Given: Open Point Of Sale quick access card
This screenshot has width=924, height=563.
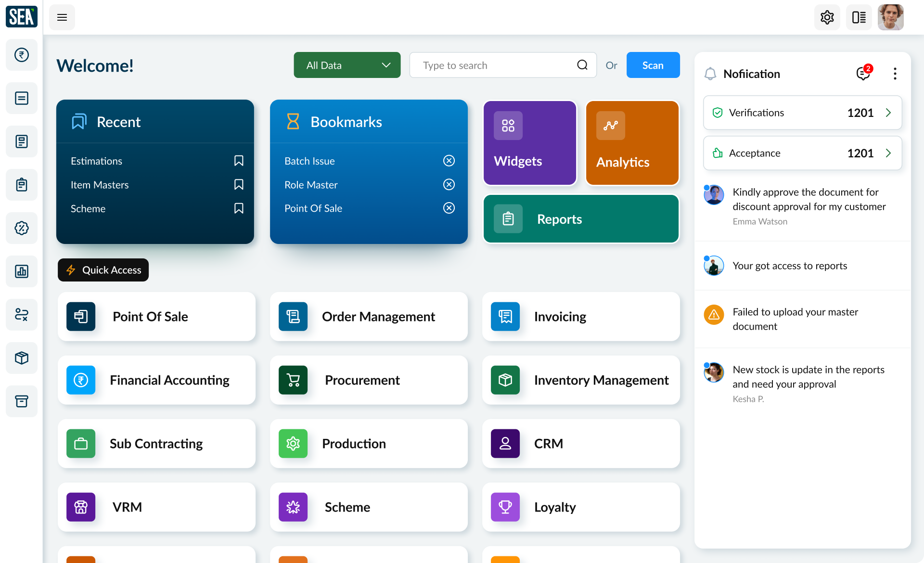Looking at the screenshot, I should [x=156, y=317].
